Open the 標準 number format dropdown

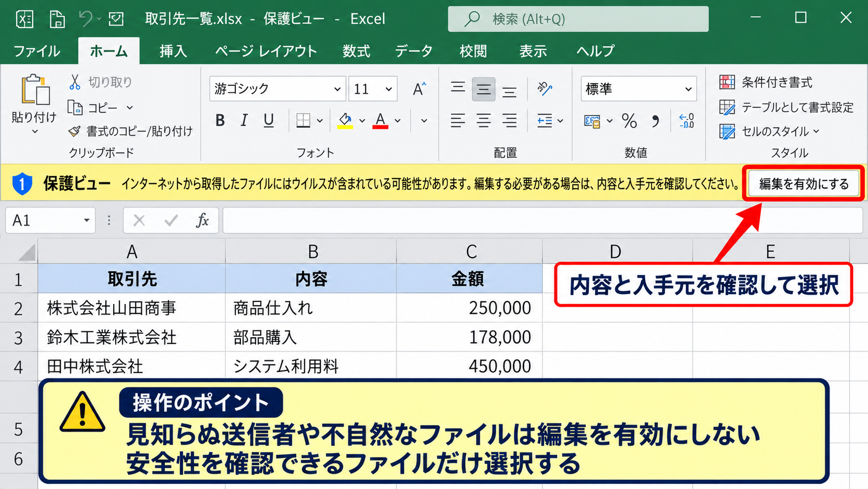pos(639,89)
